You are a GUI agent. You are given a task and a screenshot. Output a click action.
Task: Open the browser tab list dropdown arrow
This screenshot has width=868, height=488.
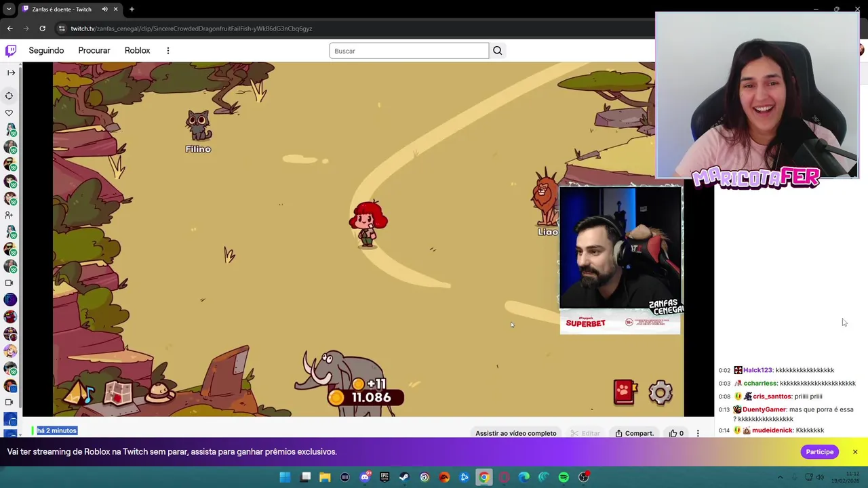click(9, 9)
